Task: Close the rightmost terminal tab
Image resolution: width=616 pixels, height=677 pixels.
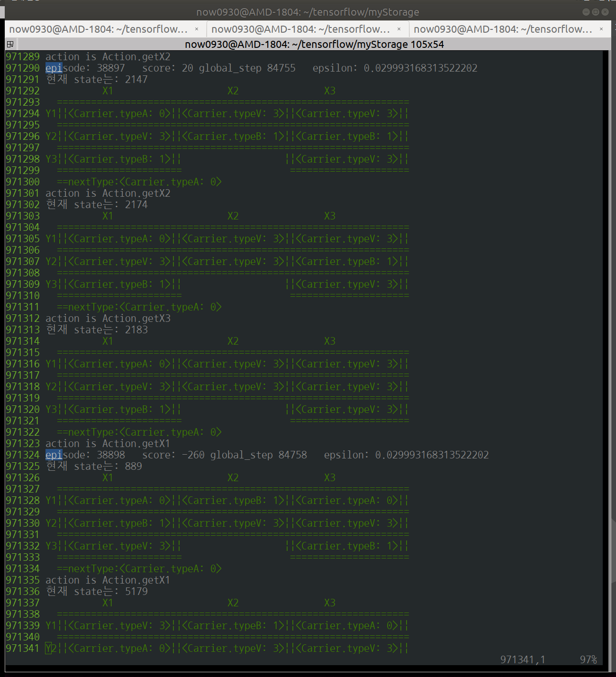Action: click(601, 29)
